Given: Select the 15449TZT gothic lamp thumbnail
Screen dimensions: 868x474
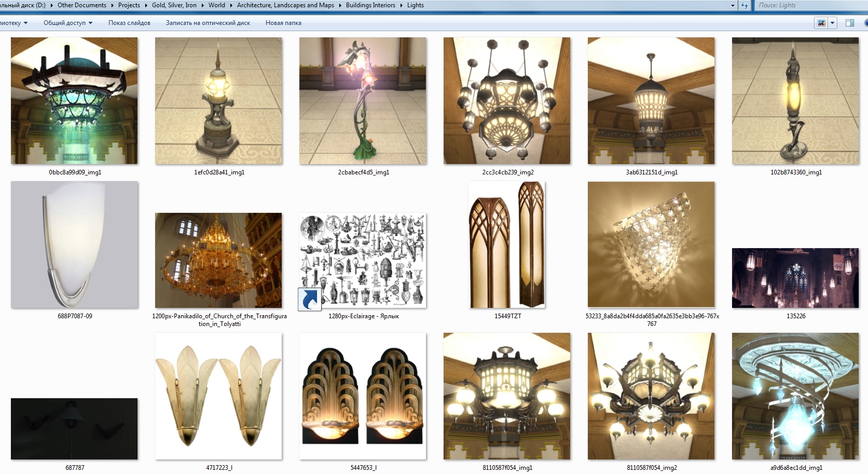Looking at the screenshot, I should [x=507, y=245].
